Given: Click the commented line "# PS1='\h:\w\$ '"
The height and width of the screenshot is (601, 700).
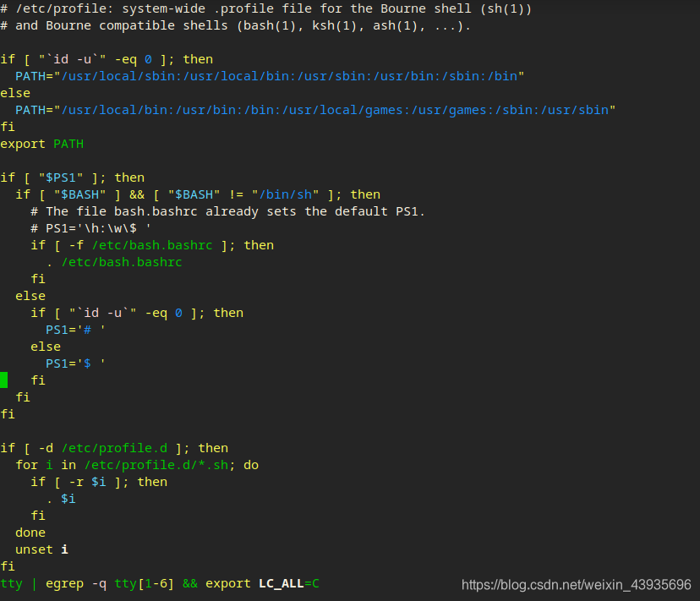Looking at the screenshot, I should [x=91, y=228].
